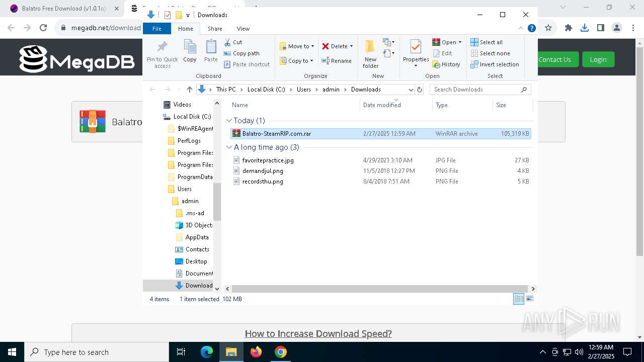This screenshot has height=362, width=644.
Task: Switch to large icons view toggle
Action: (x=529, y=299)
